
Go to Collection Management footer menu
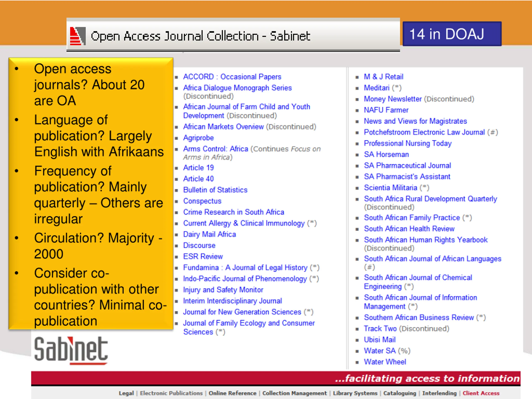click(295, 393)
